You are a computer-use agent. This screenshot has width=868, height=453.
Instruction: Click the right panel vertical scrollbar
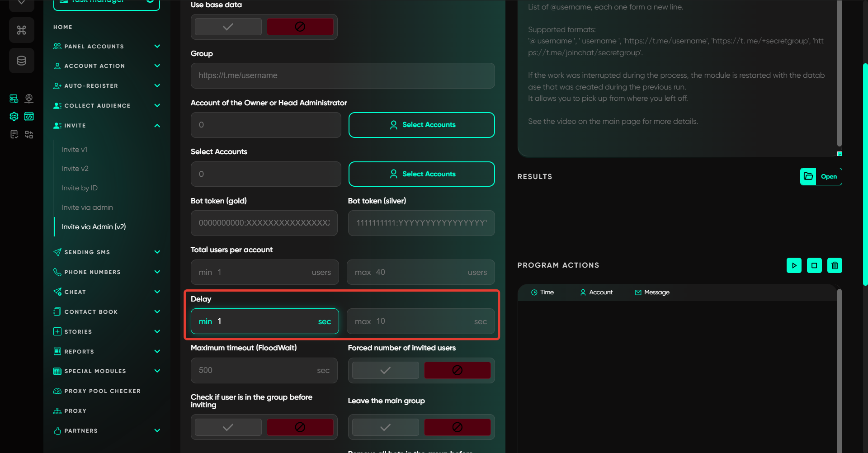865,174
